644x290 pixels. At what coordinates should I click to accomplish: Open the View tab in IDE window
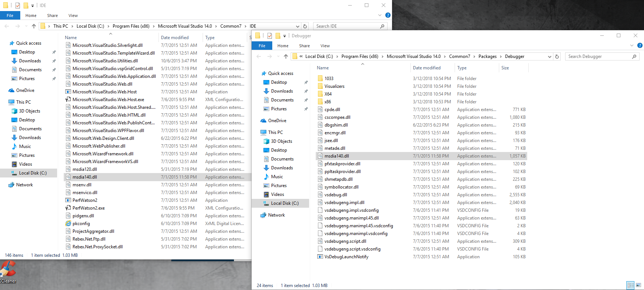(x=73, y=15)
